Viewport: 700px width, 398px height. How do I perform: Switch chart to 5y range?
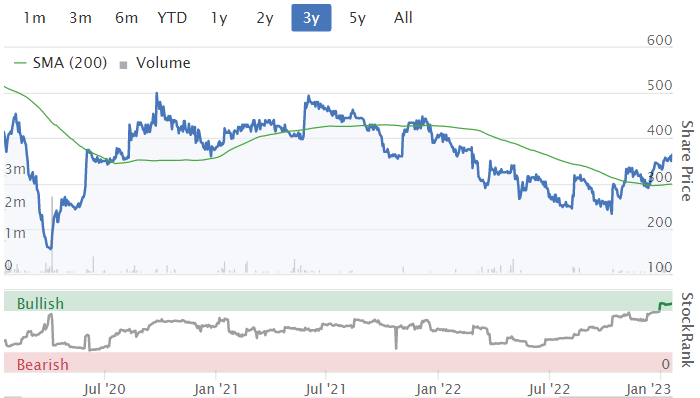click(358, 18)
